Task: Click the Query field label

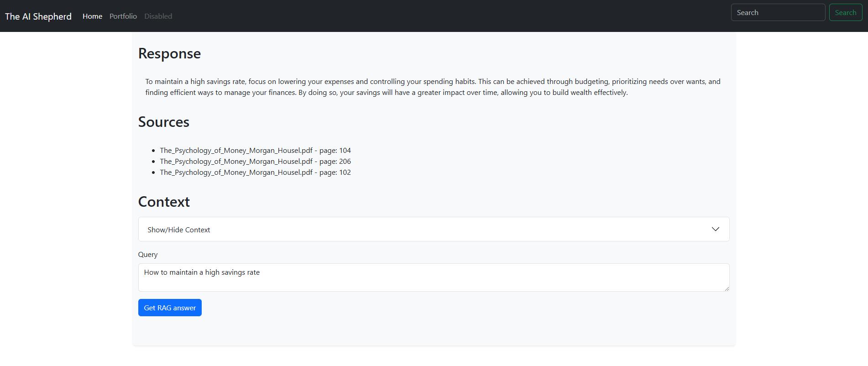Action: pyautogui.click(x=148, y=254)
